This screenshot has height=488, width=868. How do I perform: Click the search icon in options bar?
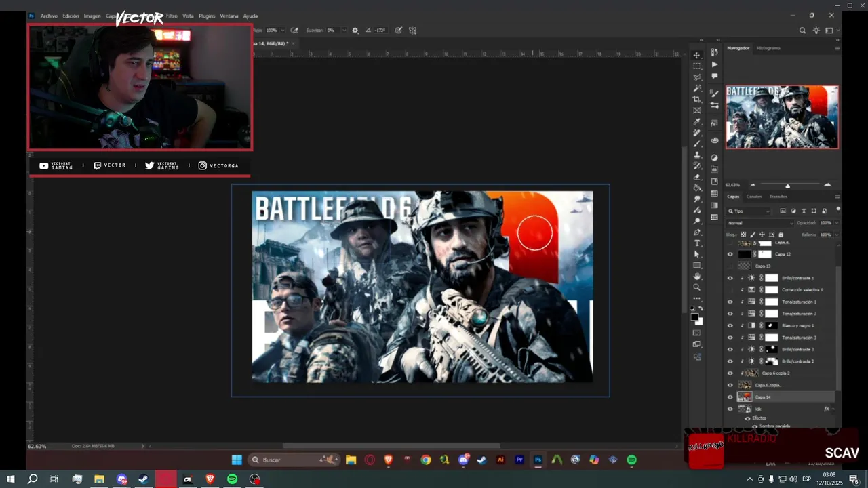pos(802,30)
